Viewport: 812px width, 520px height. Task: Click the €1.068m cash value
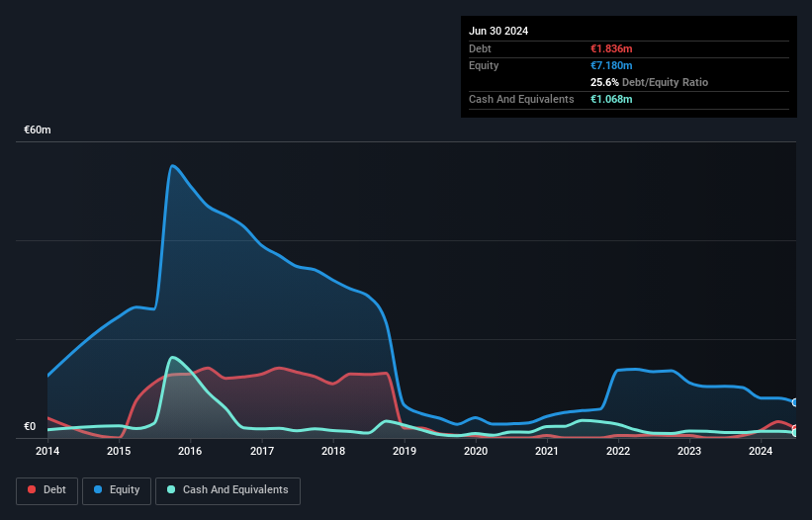click(611, 99)
